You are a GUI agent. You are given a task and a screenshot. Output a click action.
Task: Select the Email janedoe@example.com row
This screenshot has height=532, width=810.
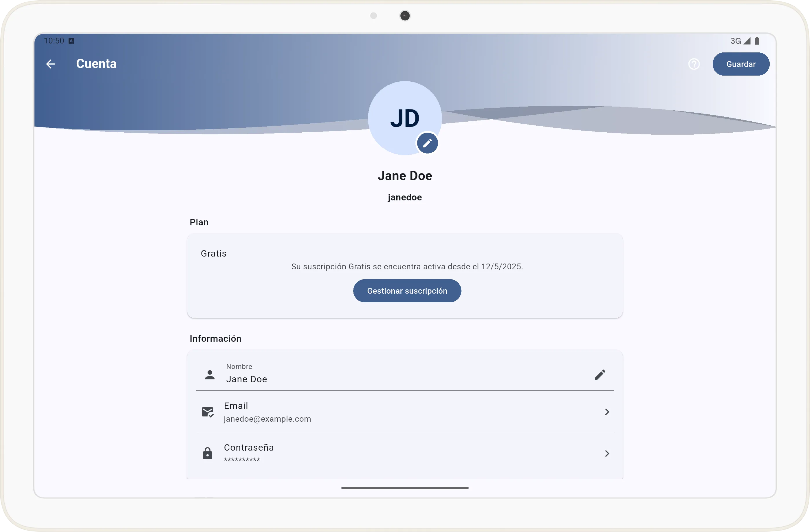tap(404, 412)
